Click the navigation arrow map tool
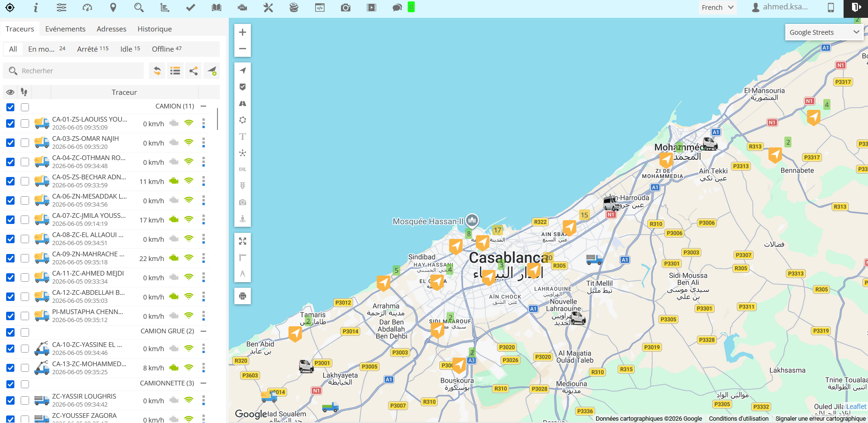The image size is (868, 423). pos(242,70)
